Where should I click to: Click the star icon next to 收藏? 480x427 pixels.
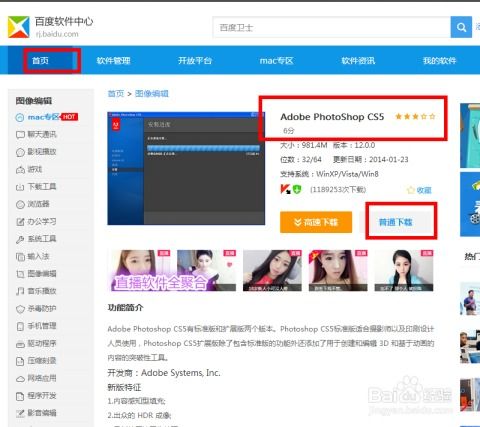pos(410,190)
